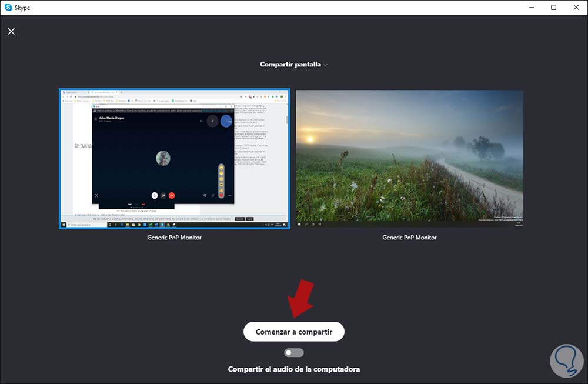The height and width of the screenshot is (384, 588).
Task: Select the left Generic PnP Monitor thumbnail
Action: [174, 159]
